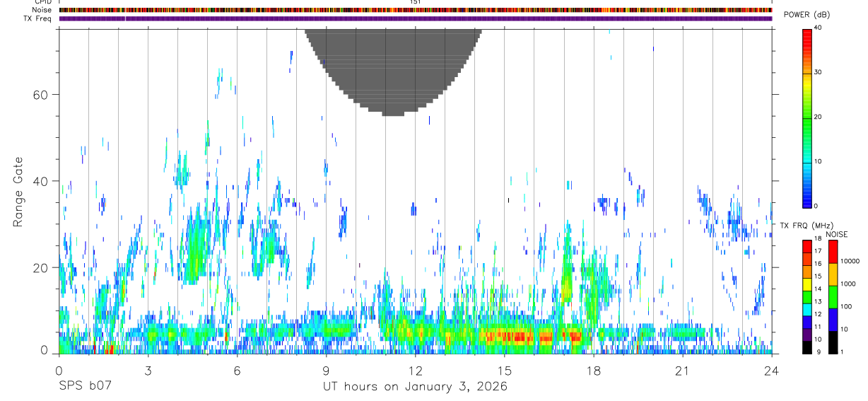This screenshot has width=868, height=401.
Task: Click the '10000' label on NOISE scale
Action: [x=850, y=261]
